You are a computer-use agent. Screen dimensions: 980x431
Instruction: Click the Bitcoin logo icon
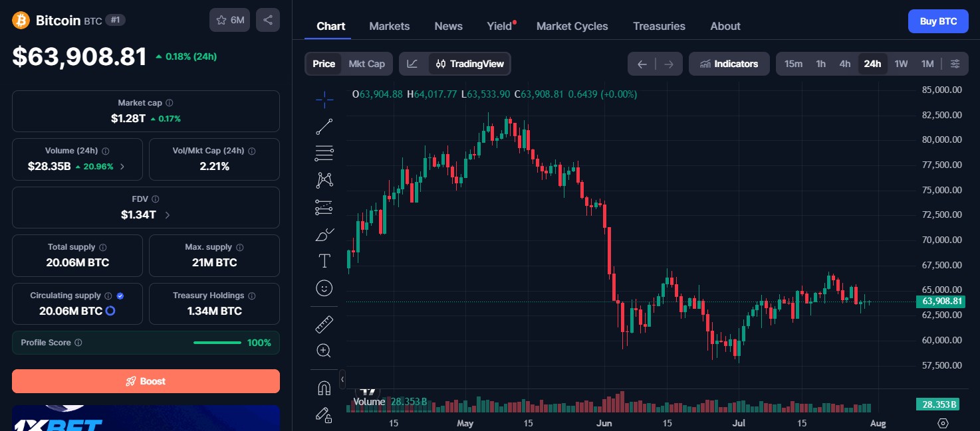pos(21,20)
